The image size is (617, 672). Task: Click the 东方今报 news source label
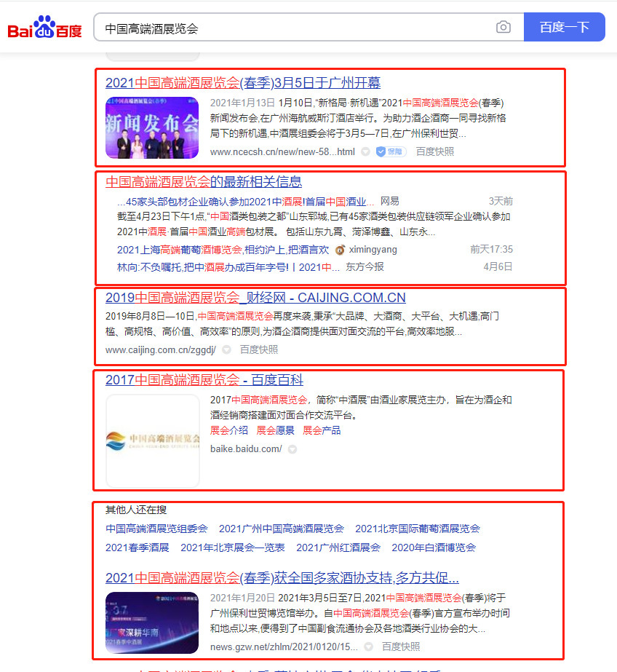pos(365,267)
